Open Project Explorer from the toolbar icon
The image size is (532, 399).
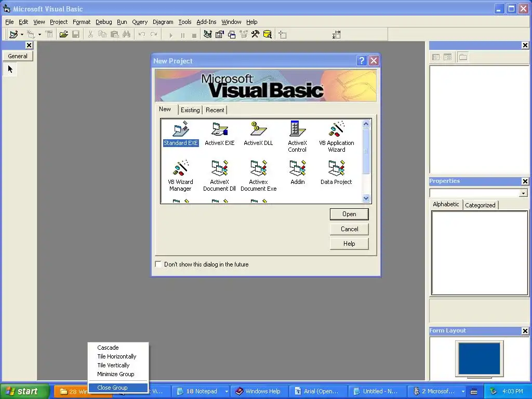(x=208, y=34)
